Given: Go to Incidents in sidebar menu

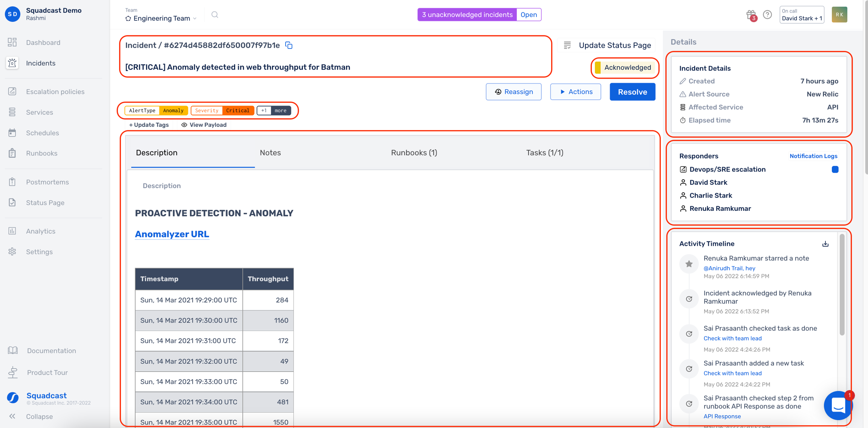Looking at the screenshot, I should pyautogui.click(x=41, y=63).
